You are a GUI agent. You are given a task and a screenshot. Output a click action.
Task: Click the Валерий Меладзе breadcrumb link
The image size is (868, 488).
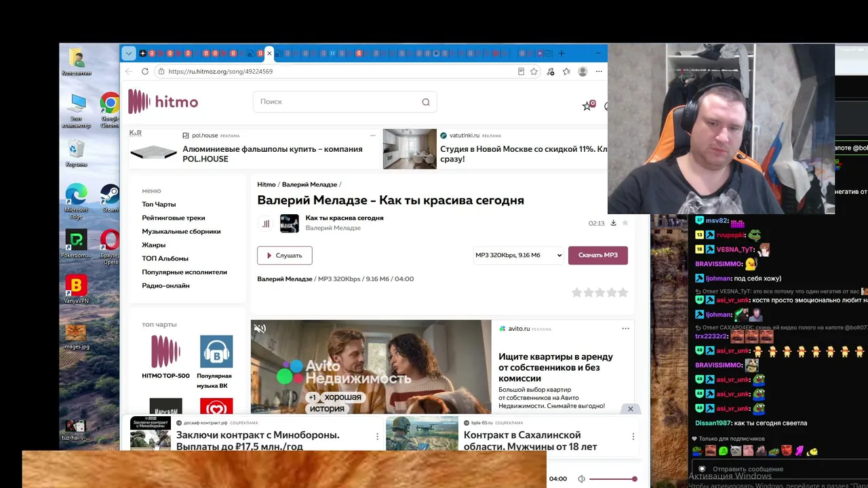(309, 184)
